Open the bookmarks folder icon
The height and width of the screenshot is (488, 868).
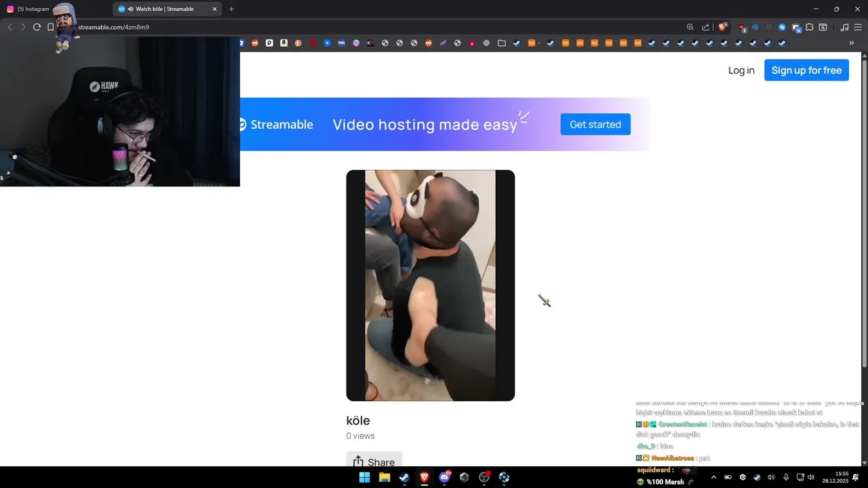coord(502,43)
